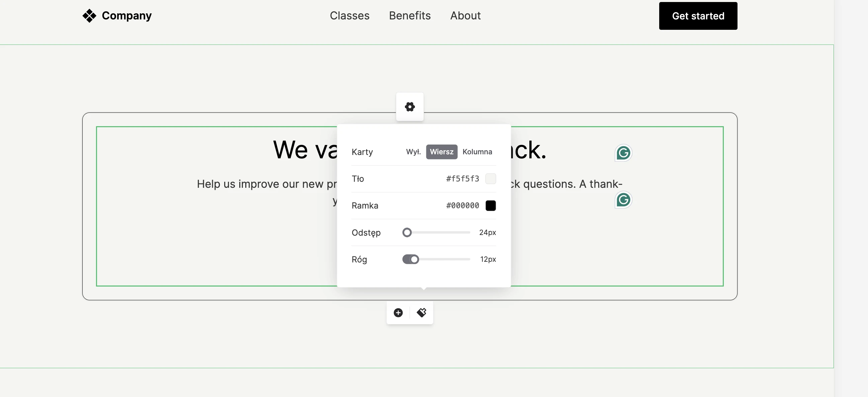The width and height of the screenshot is (868, 397).
Task: Click the gear settings icon above the card
Action: click(x=410, y=107)
